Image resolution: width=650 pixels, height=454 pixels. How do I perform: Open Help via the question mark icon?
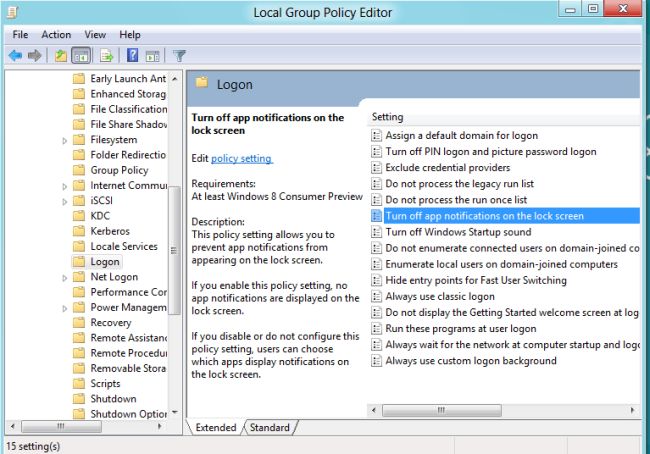tap(133, 55)
